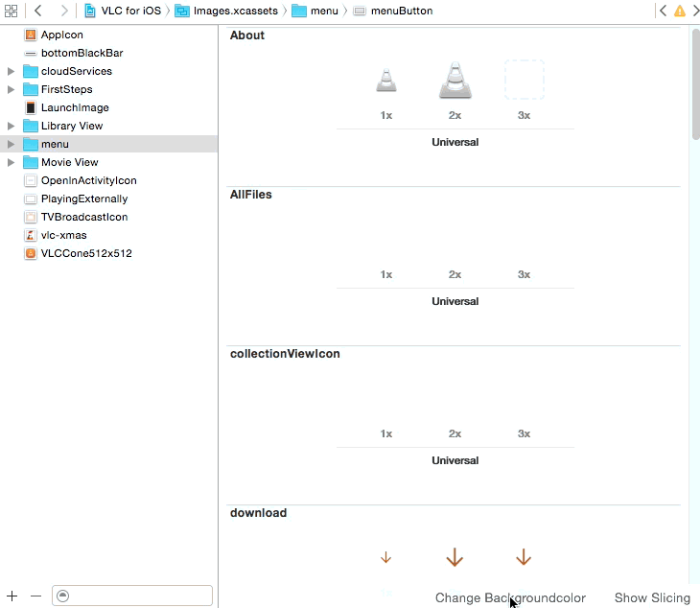700x608 pixels.
Task: Expand the FirstSteps folder
Action: 11,90
